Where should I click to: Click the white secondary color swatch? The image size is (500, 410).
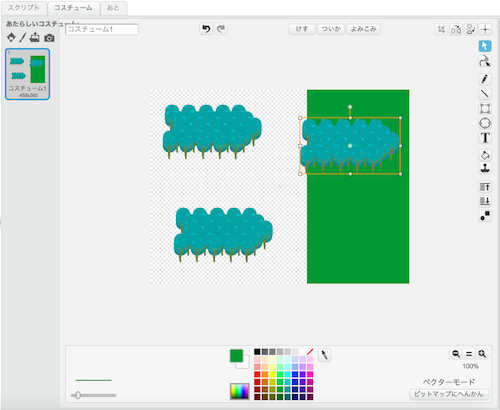pyautogui.click(x=245, y=364)
